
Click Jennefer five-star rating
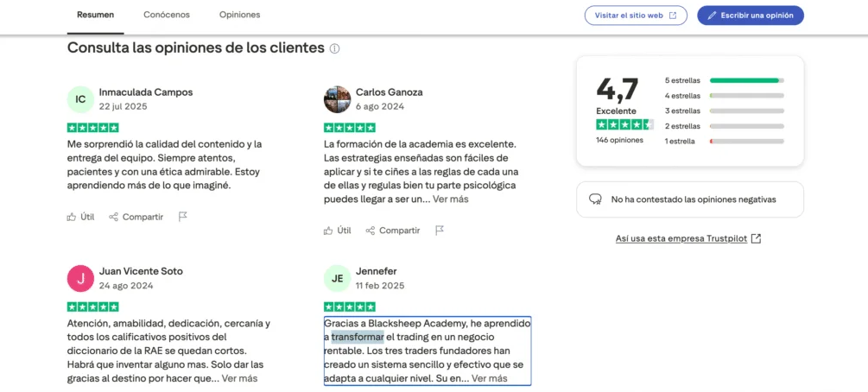click(349, 307)
